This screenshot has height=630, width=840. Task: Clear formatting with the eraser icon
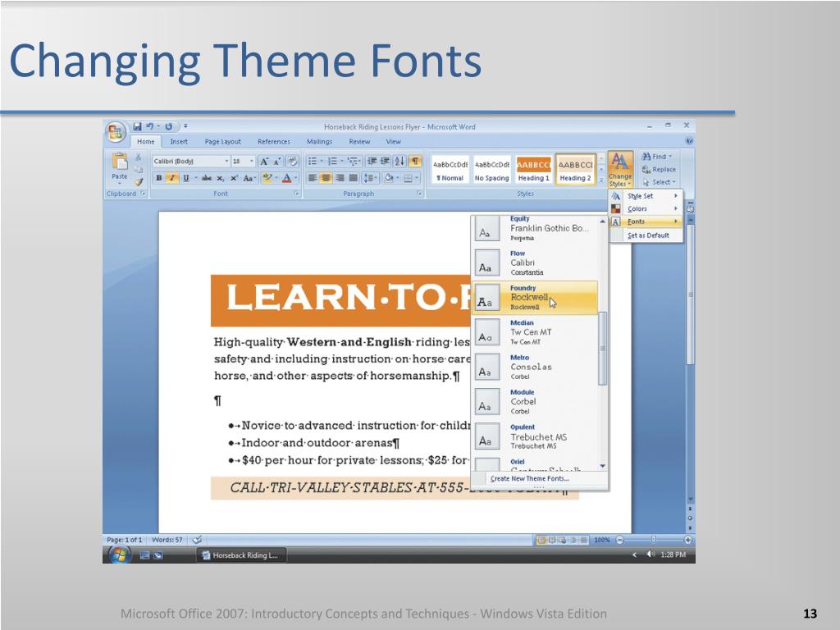pyautogui.click(x=293, y=162)
